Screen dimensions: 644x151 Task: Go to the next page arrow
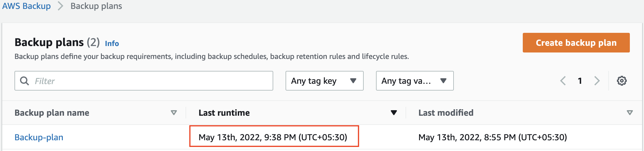pyautogui.click(x=597, y=81)
